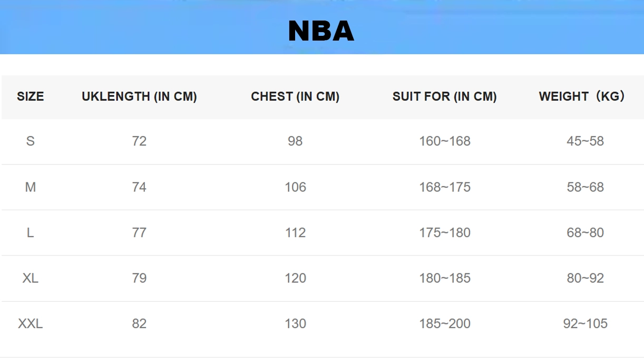Select the SUIT FOR (IN CM) header
The image size is (644, 363).
pos(444,96)
